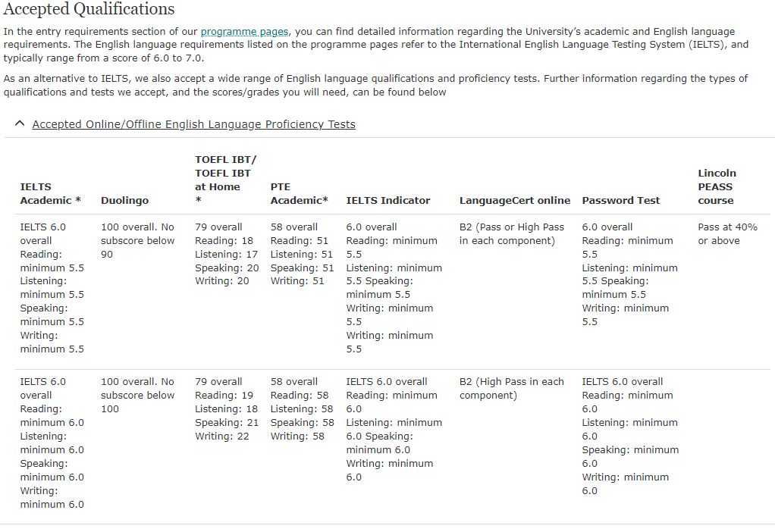
Task: Select the Duolingo column header
Action: [x=124, y=201]
